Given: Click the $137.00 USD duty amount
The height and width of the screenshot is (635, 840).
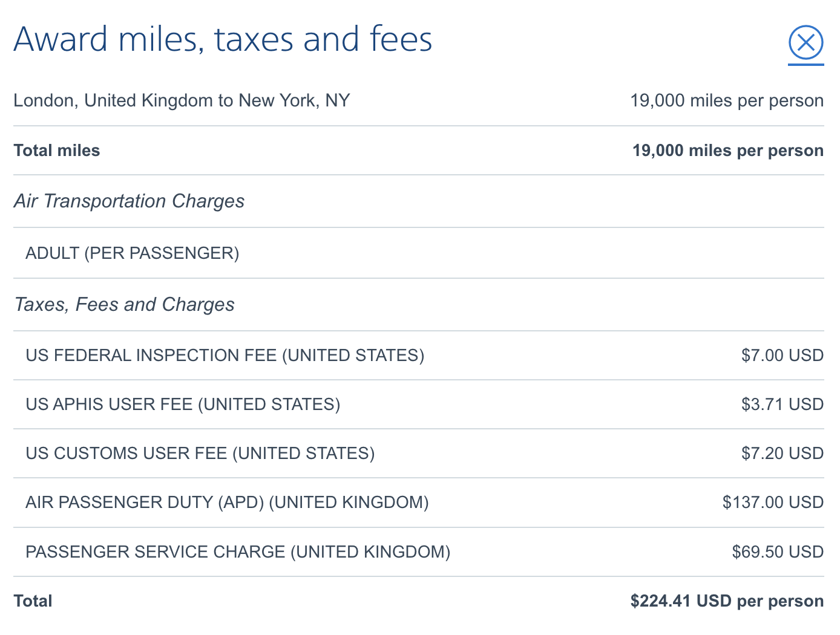Looking at the screenshot, I should click(772, 502).
